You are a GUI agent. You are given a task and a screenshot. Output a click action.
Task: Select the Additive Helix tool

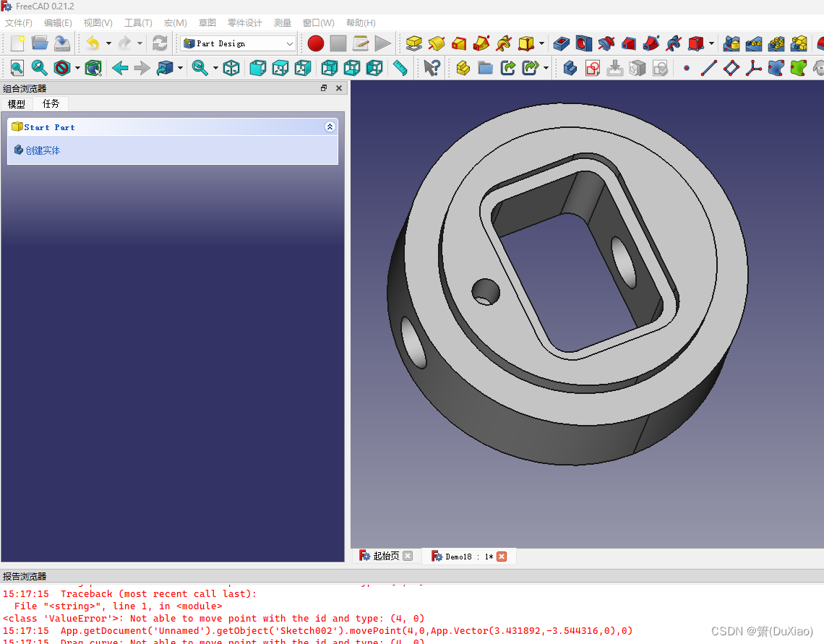tap(504, 43)
